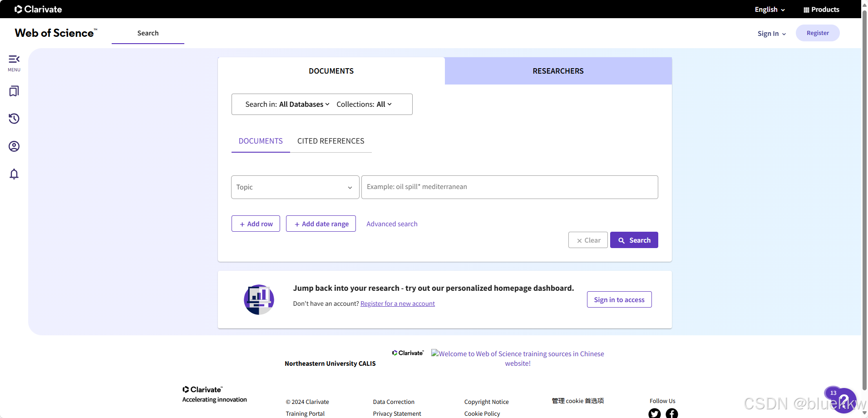Click the © 2024 Clarivate text

click(x=307, y=402)
